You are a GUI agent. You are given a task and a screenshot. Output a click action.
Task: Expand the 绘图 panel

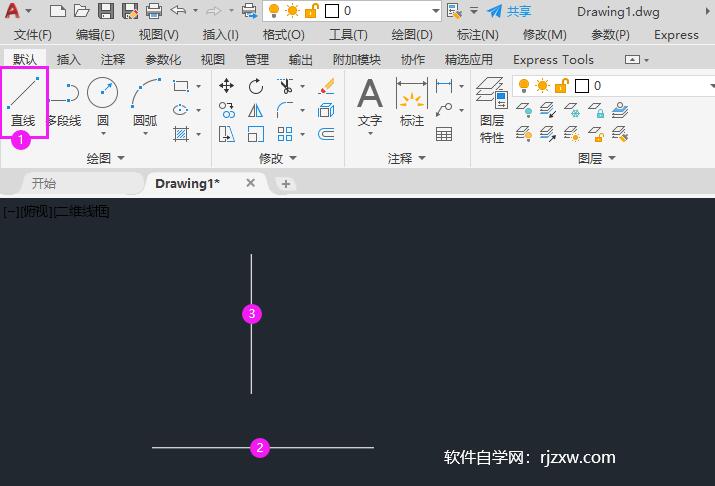pyautogui.click(x=105, y=158)
